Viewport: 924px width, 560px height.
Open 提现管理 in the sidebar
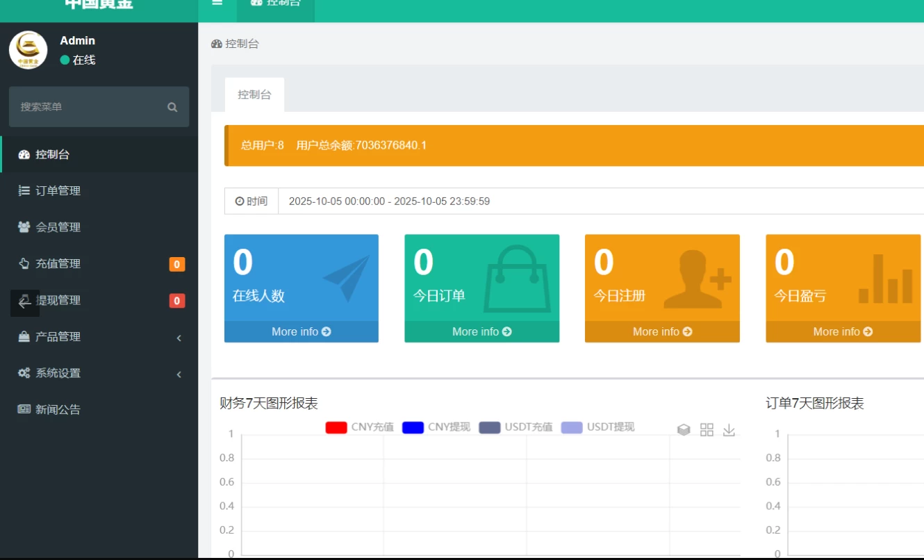[x=99, y=300]
